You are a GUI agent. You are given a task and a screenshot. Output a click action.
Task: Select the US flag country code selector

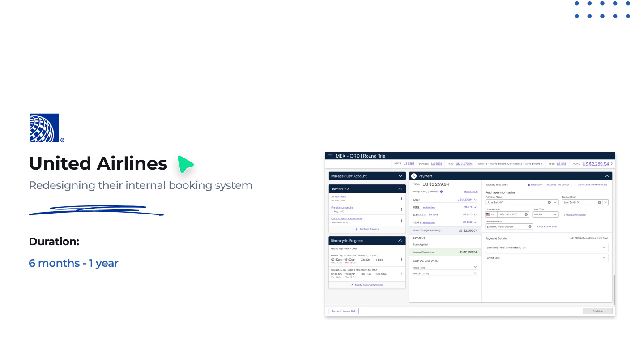coord(491,214)
